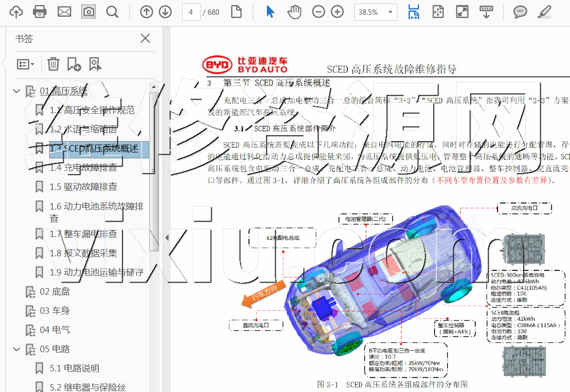Print the document using printer icon
This screenshot has height=392, width=570.
click(x=40, y=12)
